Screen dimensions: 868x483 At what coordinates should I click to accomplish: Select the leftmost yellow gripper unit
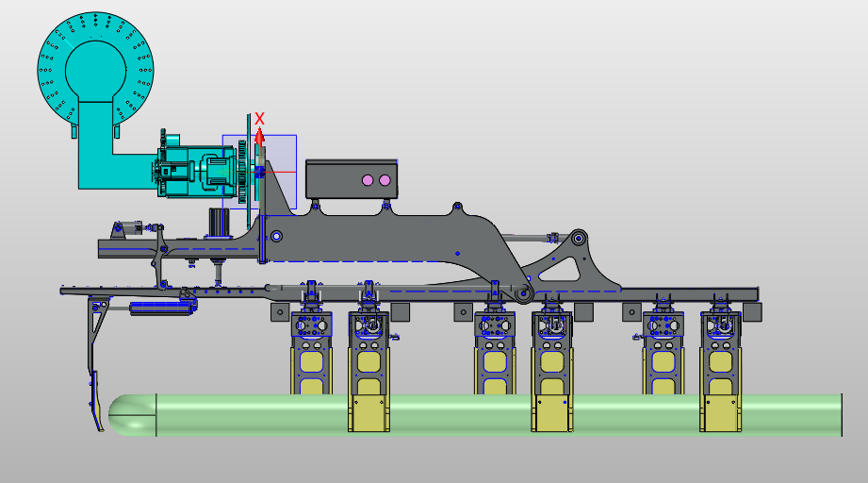point(312,352)
